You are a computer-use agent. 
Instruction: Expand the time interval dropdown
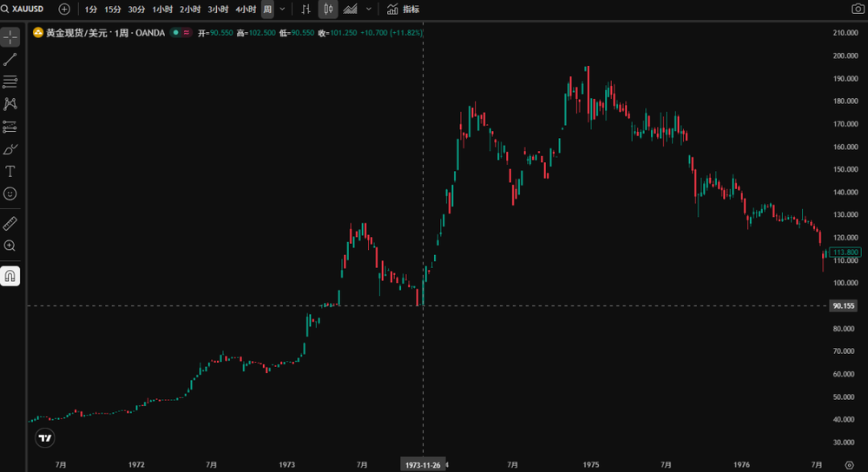tap(282, 9)
